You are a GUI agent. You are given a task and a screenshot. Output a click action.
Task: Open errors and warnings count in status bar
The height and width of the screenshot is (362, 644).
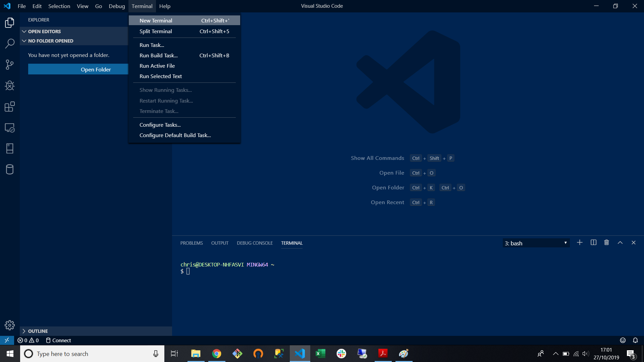coord(28,340)
